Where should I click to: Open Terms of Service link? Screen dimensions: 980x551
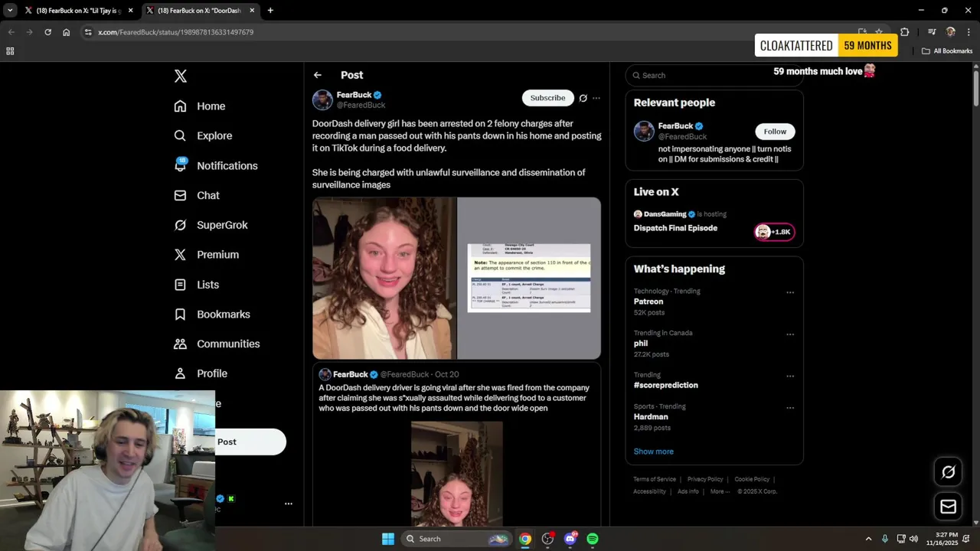tap(655, 479)
